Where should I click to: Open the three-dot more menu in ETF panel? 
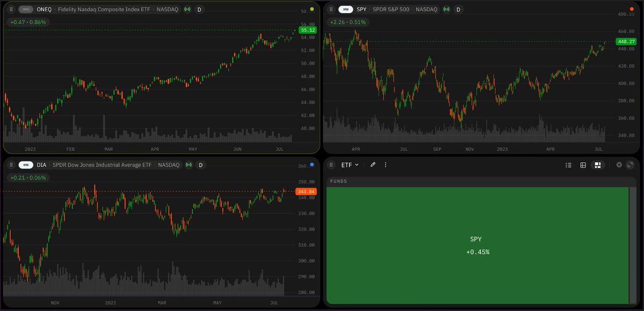[385, 165]
